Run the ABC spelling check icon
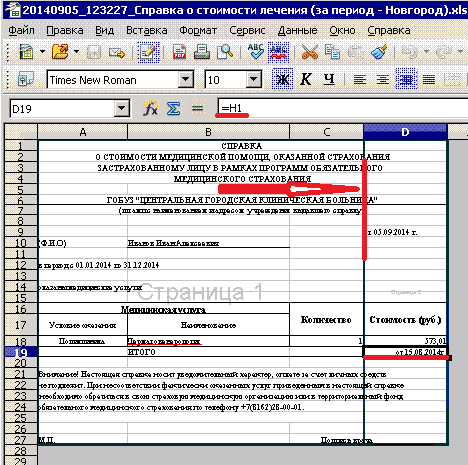The image size is (468, 465). [x=256, y=52]
